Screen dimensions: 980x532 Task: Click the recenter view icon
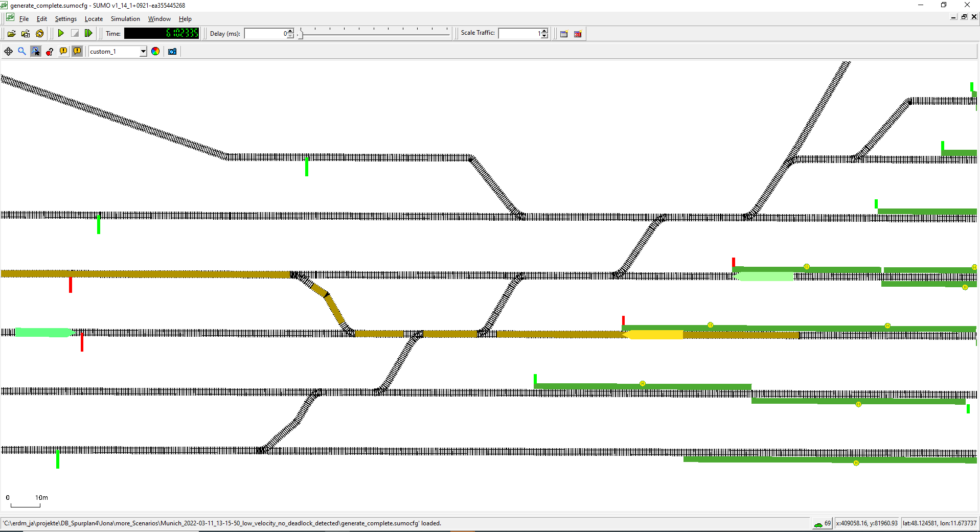(x=9, y=52)
